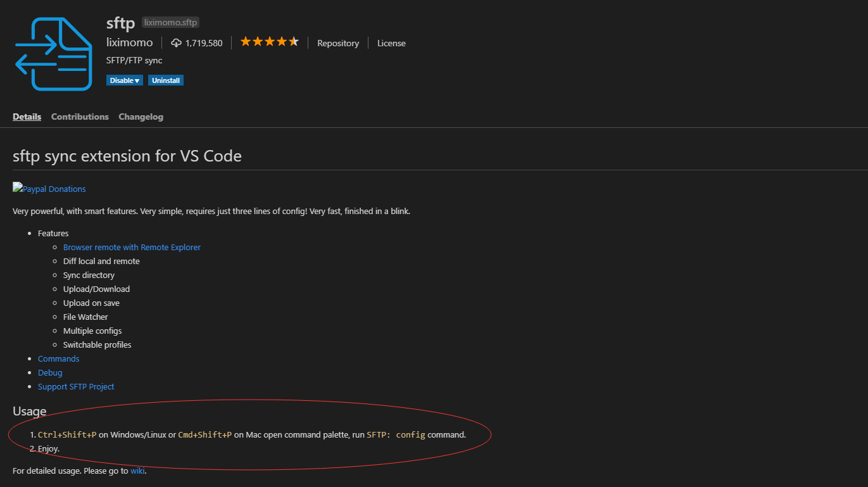Click the Upload on save item
Screen dimensions: 868x487
[91, 303]
